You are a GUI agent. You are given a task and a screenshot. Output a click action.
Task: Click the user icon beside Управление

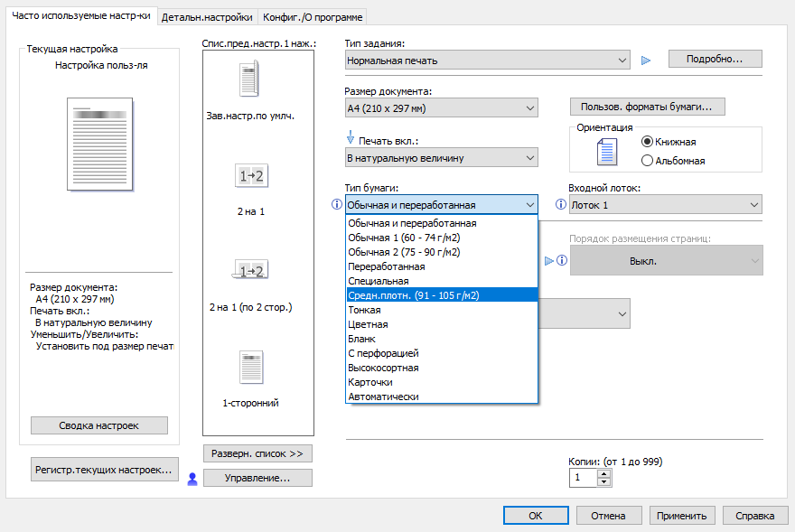point(192,479)
